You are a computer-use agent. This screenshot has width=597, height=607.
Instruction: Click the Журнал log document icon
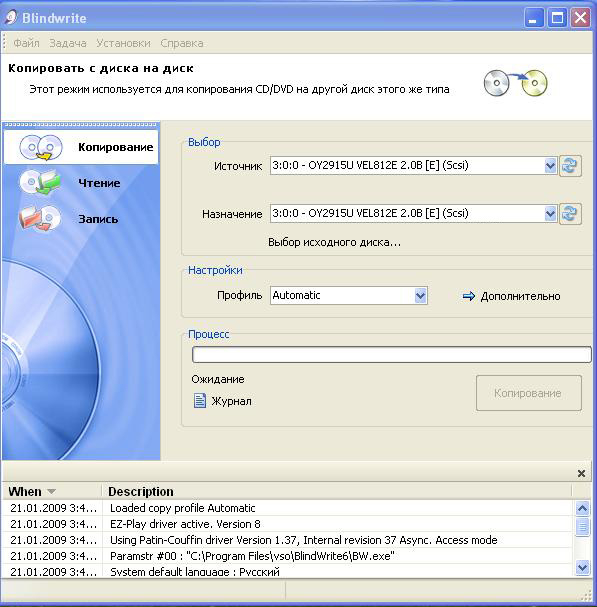[199, 401]
